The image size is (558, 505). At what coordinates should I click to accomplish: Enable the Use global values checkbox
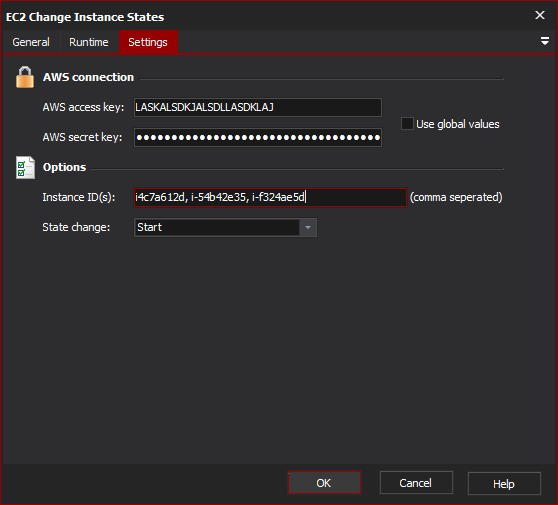click(x=407, y=124)
